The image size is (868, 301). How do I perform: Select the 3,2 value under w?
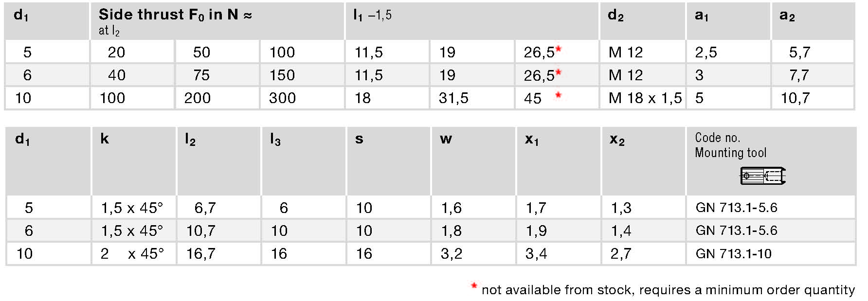tap(451, 253)
